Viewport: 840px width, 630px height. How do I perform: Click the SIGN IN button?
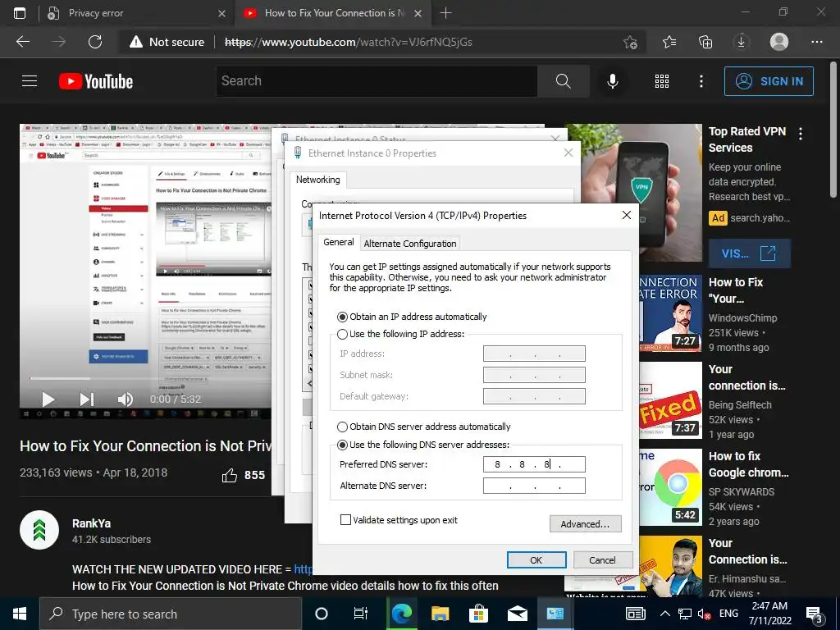[769, 81]
